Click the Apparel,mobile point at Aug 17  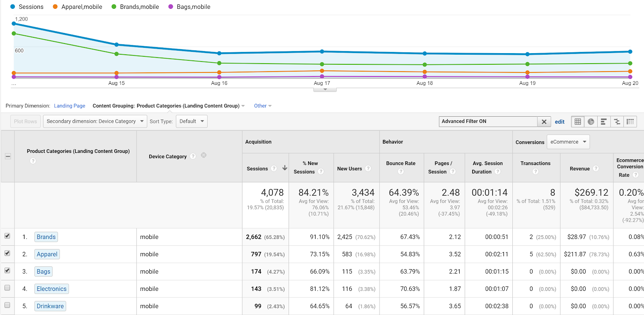(322, 71)
